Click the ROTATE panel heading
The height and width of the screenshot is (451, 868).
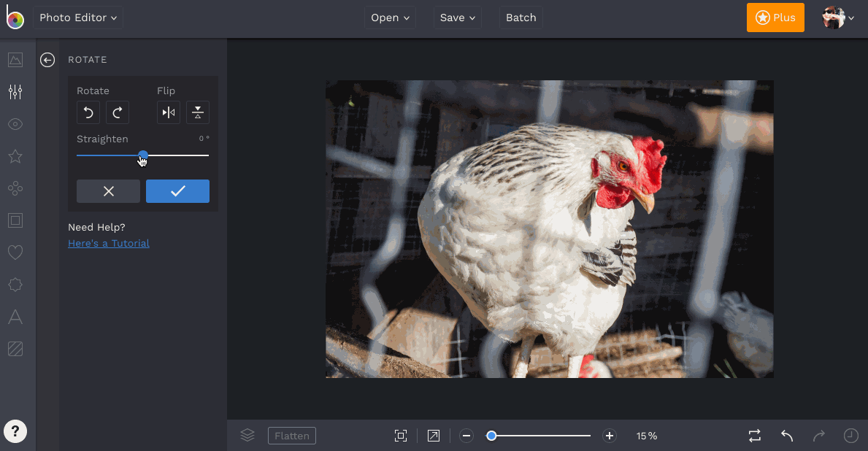(88, 60)
